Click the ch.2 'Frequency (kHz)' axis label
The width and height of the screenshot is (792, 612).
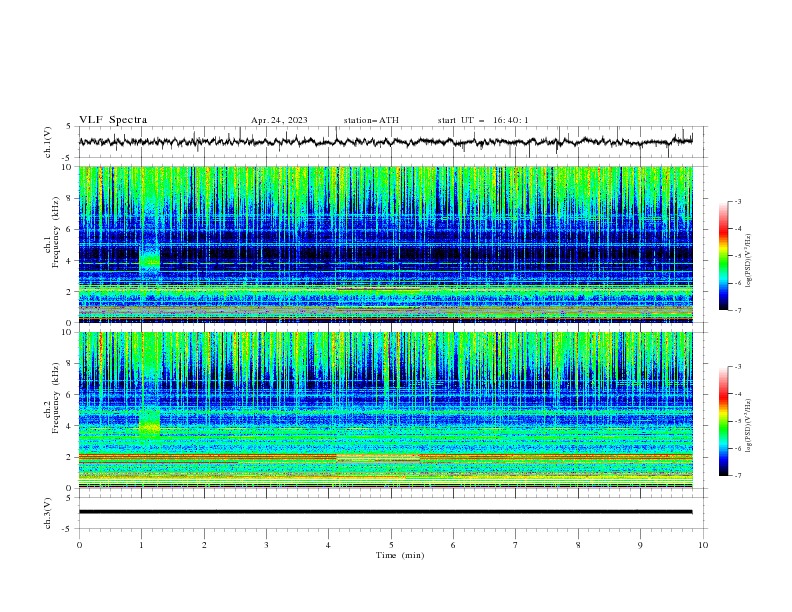(55, 397)
